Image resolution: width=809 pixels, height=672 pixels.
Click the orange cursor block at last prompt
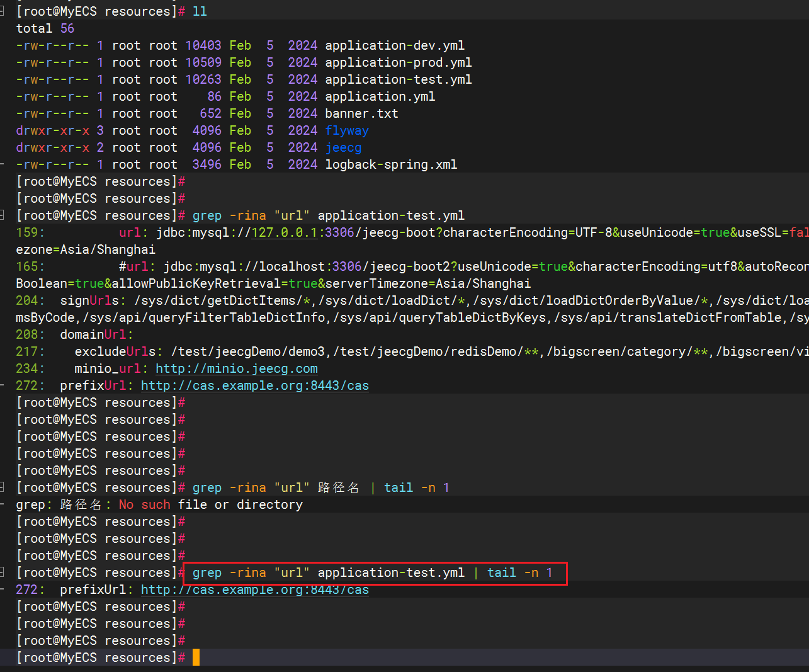pyautogui.click(x=196, y=658)
